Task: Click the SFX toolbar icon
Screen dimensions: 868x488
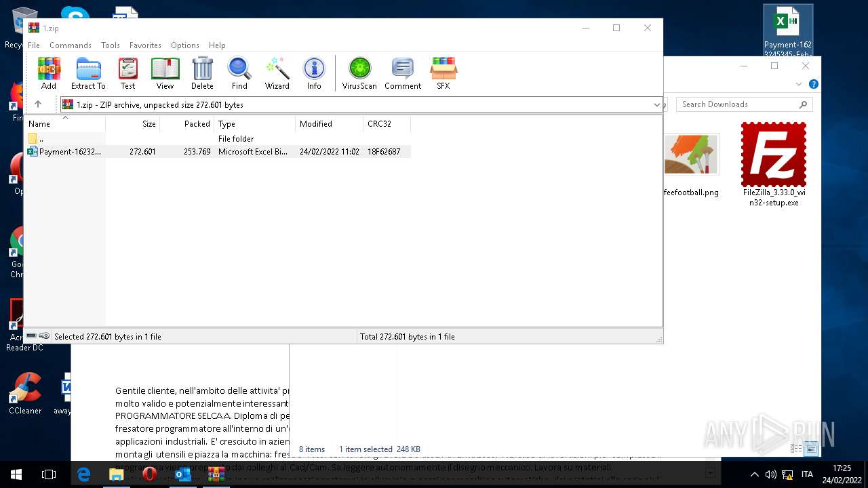Action: (443, 73)
